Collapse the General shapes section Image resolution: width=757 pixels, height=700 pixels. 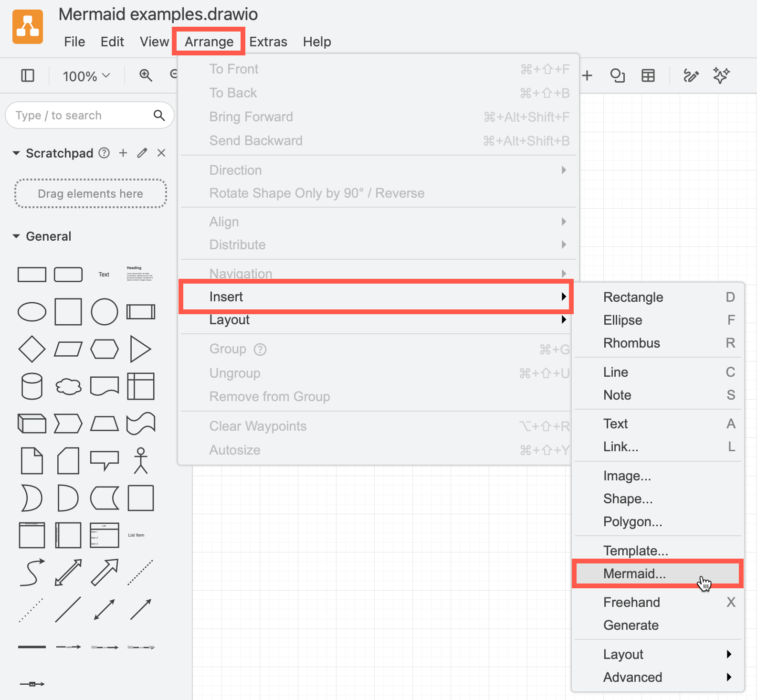[16, 236]
